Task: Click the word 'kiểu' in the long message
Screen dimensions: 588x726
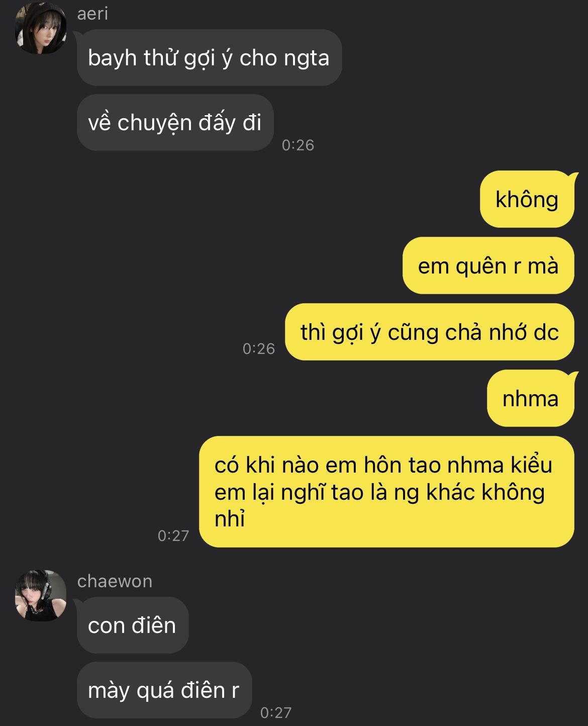Action: (532, 464)
